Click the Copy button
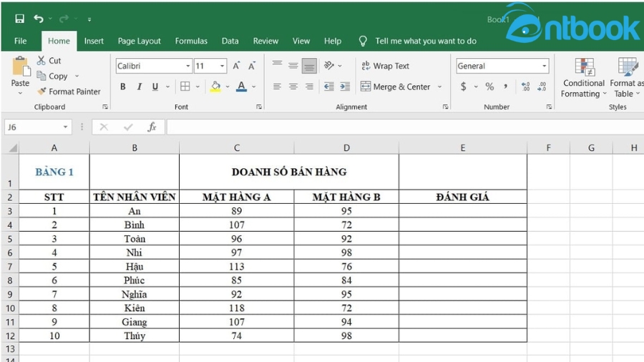The image size is (644, 362). 52,76
